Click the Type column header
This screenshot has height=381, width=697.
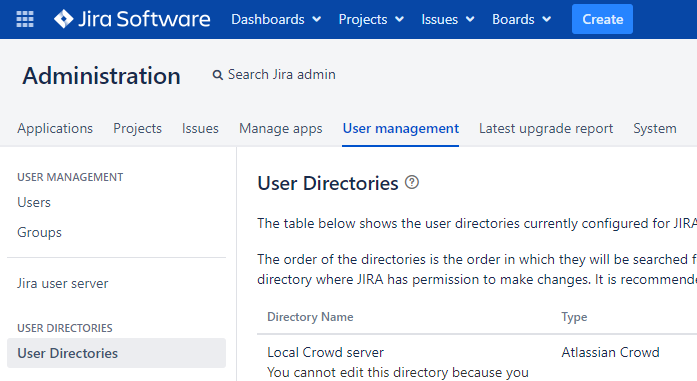574,317
